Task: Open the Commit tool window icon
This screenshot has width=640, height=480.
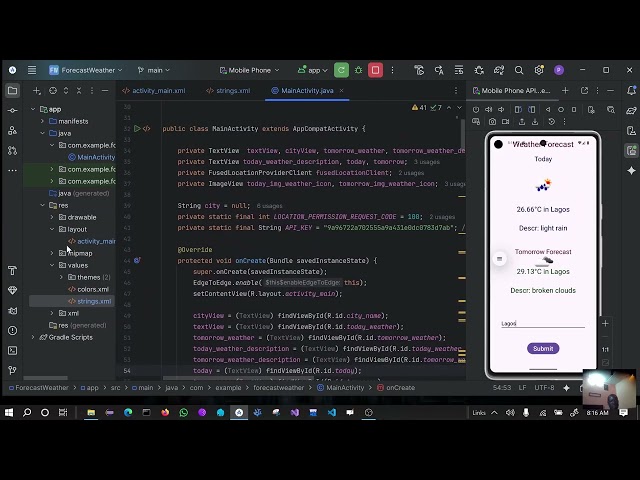Action: (x=12, y=110)
